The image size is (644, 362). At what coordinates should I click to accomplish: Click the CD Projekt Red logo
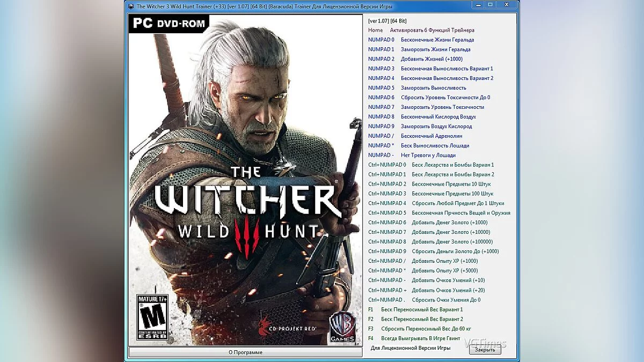pyautogui.click(x=288, y=326)
